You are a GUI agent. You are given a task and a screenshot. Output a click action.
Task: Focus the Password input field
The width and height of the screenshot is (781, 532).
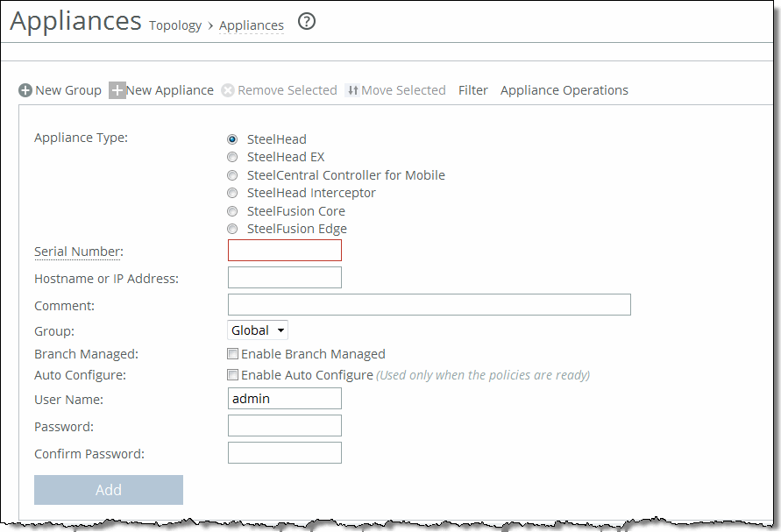click(x=285, y=425)
